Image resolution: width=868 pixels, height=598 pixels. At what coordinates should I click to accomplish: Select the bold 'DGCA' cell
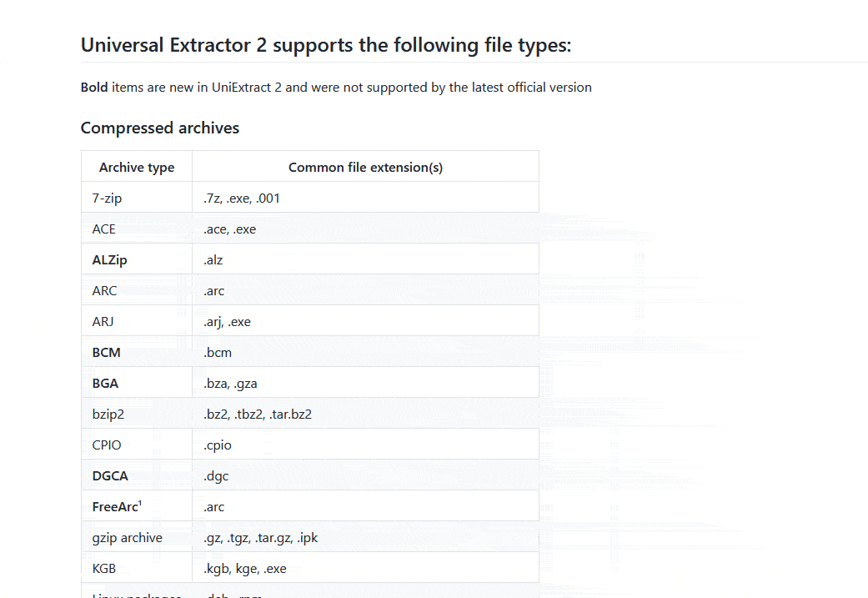137,475
